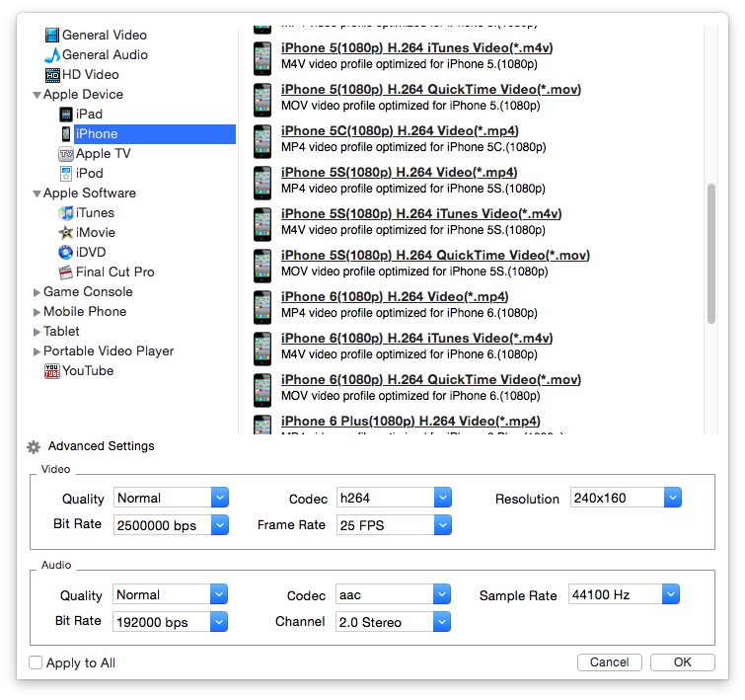This screenshot has height=700, width=745.
Task: Click the iPod icon
Action: click(65, 174)
